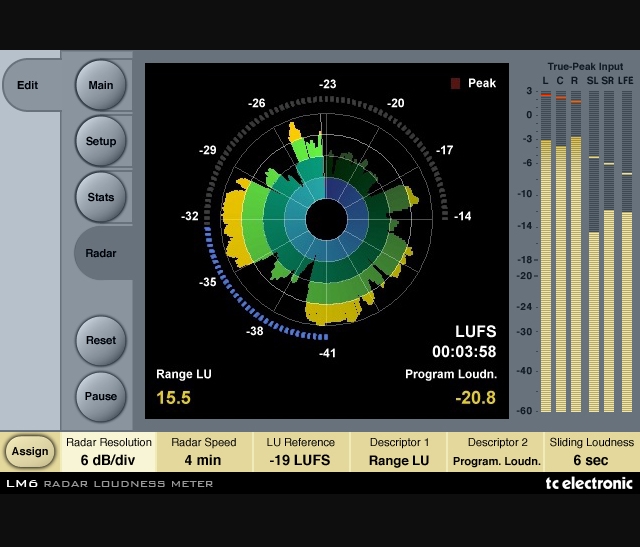This screenshot has width=640, height=547.
Task: Click the tc electronic logo
Action: tap(589, 483)
